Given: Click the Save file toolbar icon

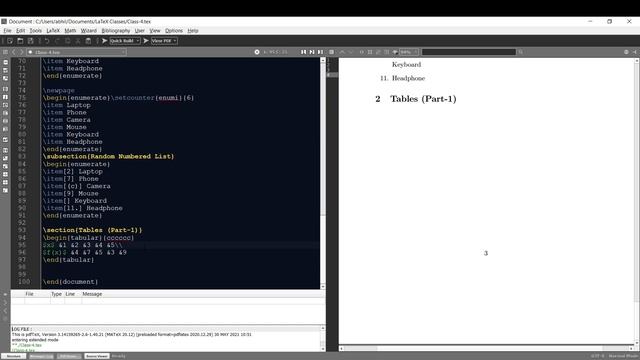Looking at the screenshot, I should 30,41.
